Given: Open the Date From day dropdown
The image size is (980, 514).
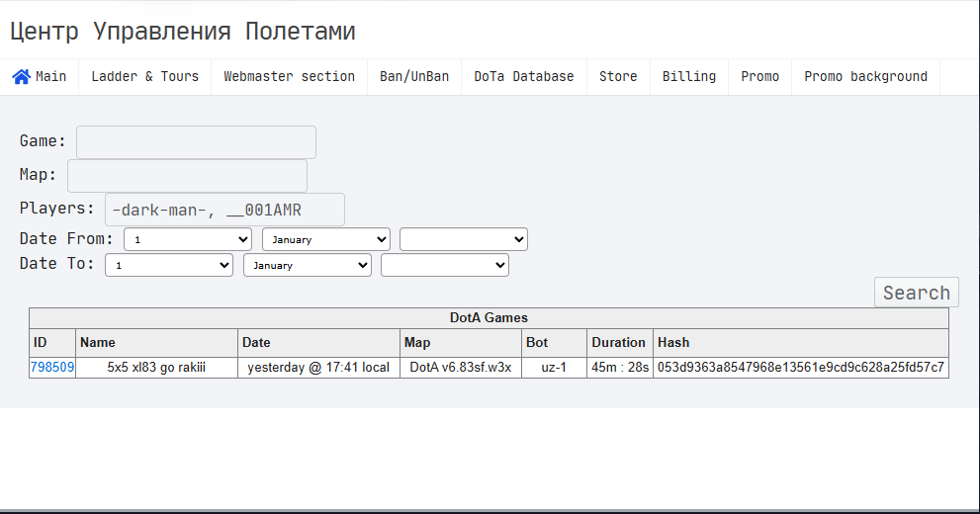Looking at the screenshot, I should [188, 240].
